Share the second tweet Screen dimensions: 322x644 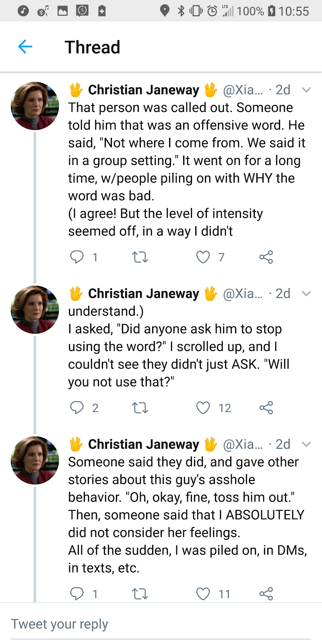point(266,408)
